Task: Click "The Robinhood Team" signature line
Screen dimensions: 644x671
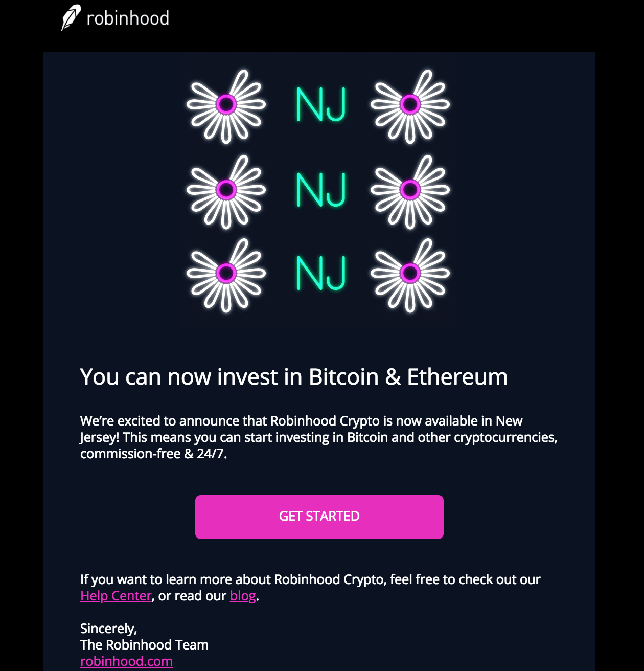Action: click(x=144, y=645)
